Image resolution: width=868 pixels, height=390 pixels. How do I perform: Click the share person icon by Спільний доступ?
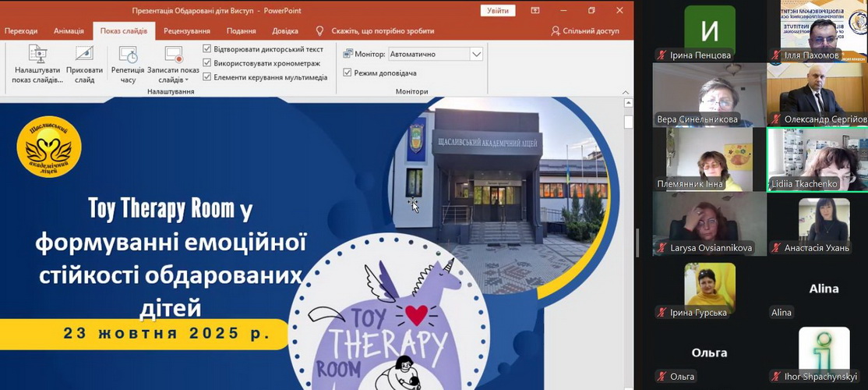556,31
